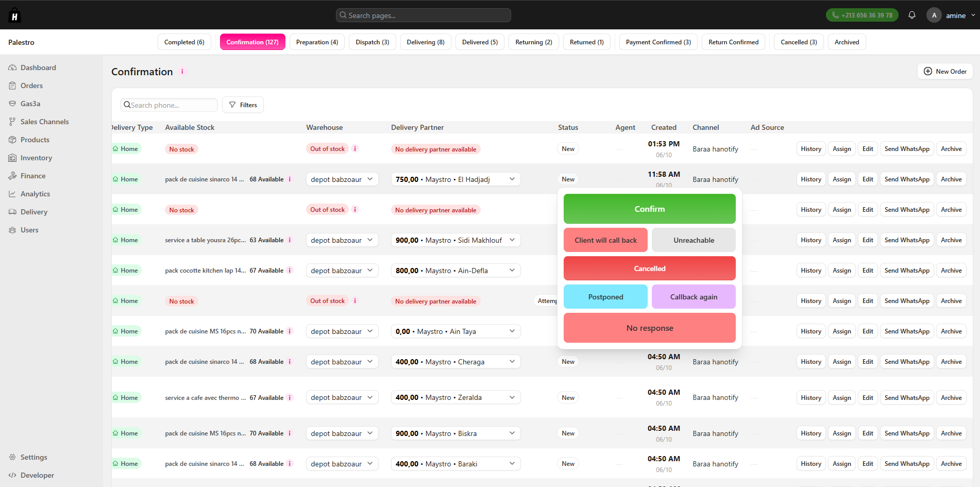The height and width of the screenshot is (487, 980).
Task: Select the red Cancelled status option
Action: pyautogui.click(x=649, y=268)
